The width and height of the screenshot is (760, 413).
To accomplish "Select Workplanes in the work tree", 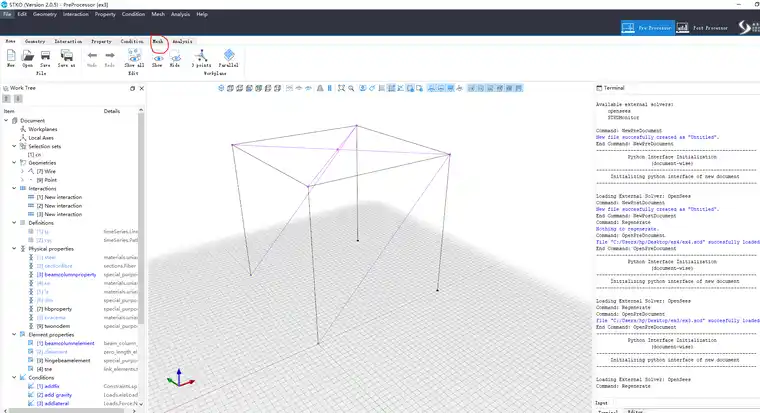I will point(43,129).
